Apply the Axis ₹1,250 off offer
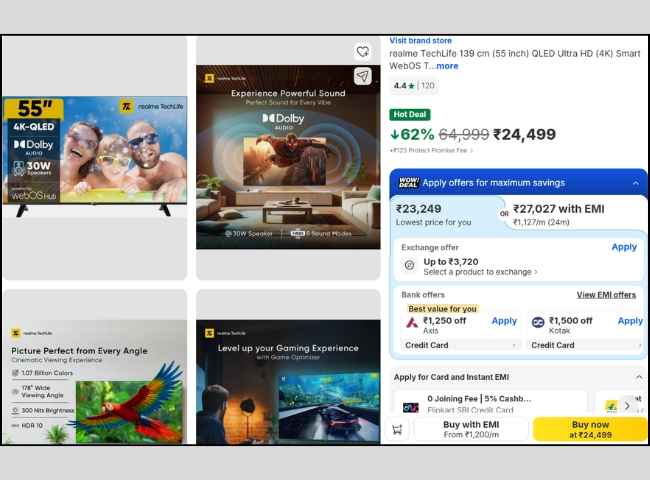Viewport: 650px width, 480px height. [x=504, y=321]
